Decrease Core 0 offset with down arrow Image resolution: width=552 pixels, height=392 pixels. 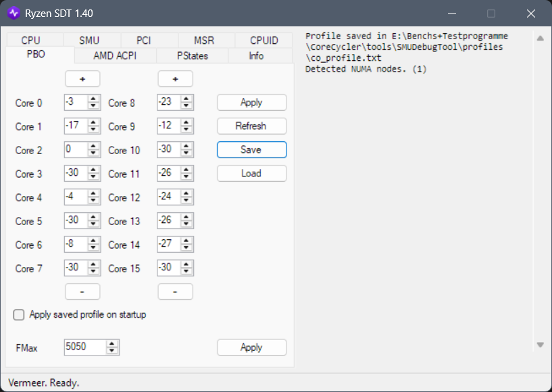(x=94, y=105)
